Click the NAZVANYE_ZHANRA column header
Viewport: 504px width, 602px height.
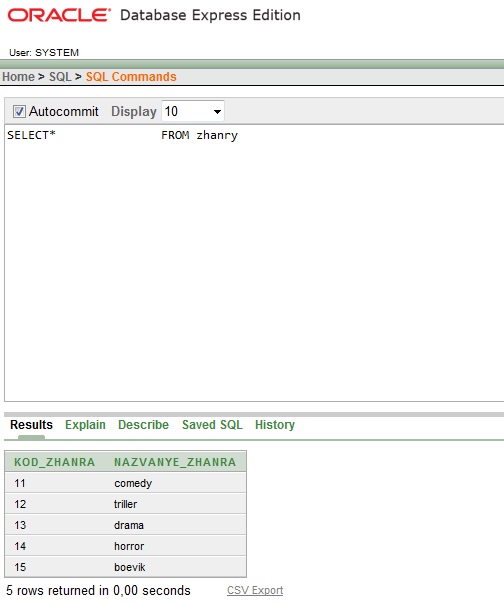[x=175, y=462]
